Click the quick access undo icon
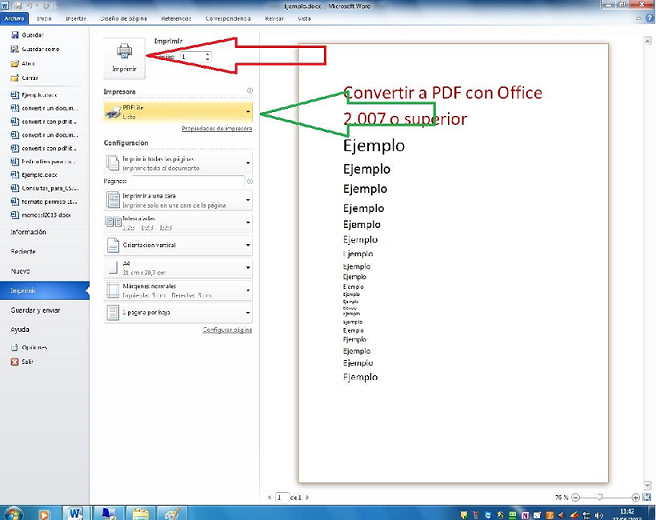The width and height of the screenshot is (656, 520). pos(30,6)
